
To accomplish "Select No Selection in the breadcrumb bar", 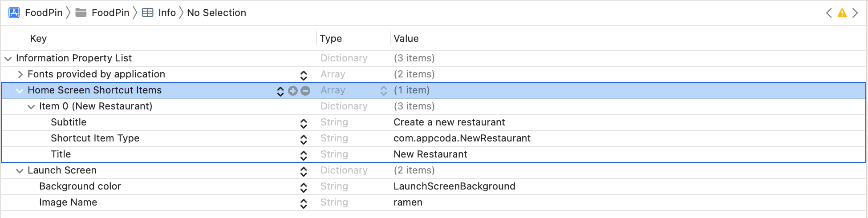I will (216, 12).
